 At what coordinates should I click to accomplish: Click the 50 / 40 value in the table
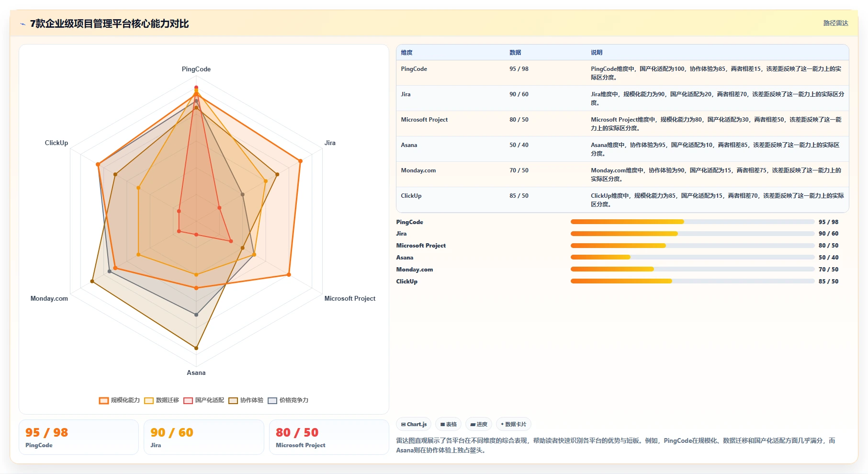519,145
